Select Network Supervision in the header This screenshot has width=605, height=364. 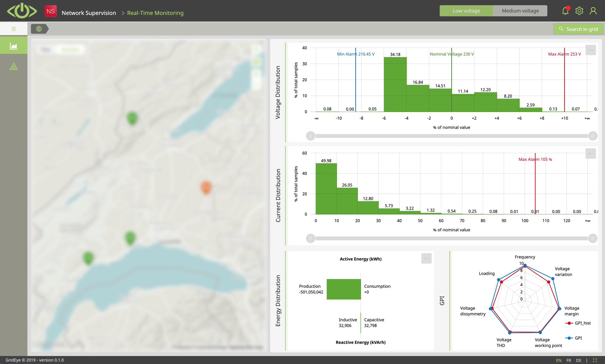[89, 13]
